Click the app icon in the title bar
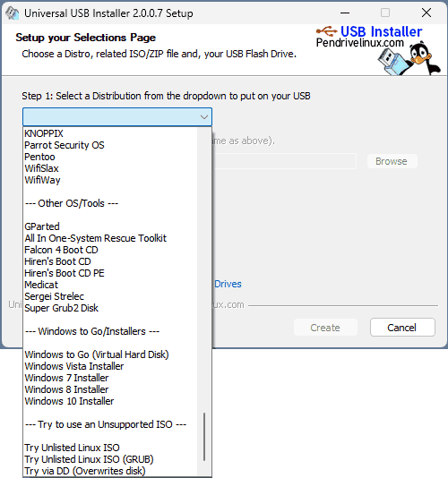 point(13,13)
